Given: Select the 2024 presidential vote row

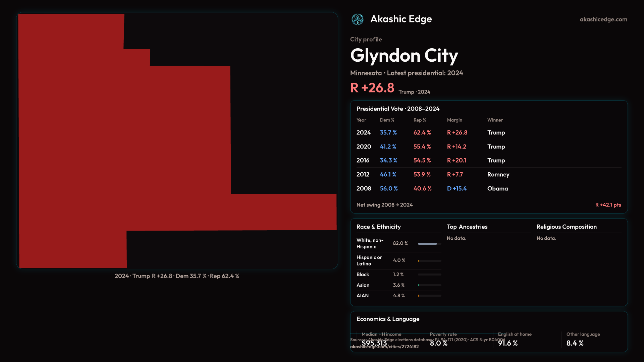Looking at the screenshot, I should [488, 133].
